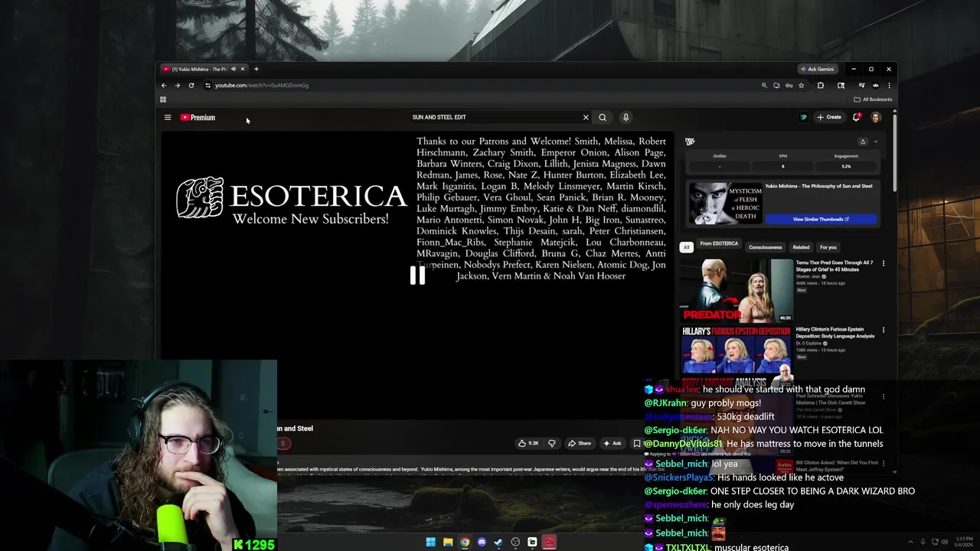Pause the video via center pause overlay

tap(417, 275)
